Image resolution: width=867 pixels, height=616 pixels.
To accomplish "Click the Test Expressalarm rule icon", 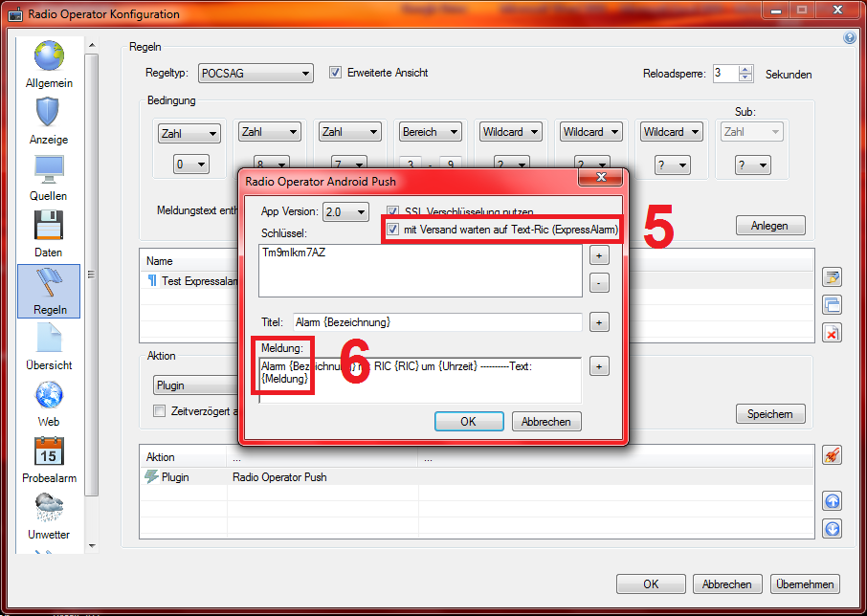I will coord(152,280).
